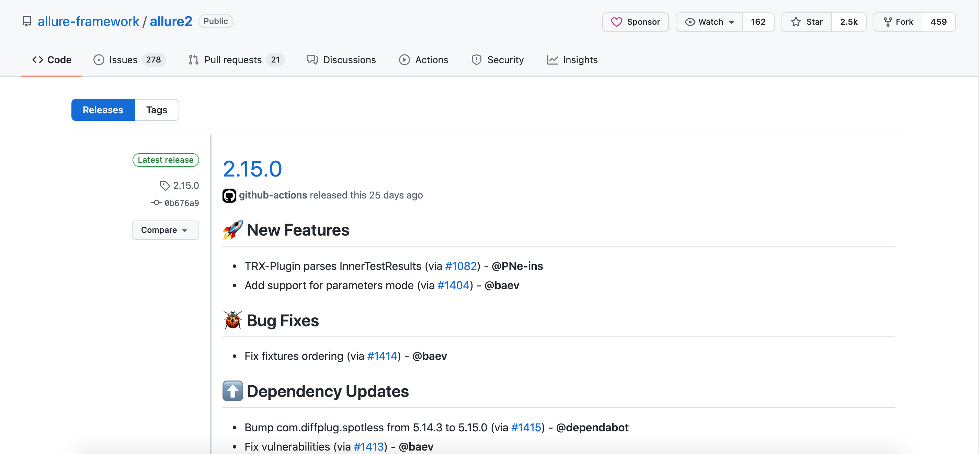Open the Insights tab
The height and width of the screenshot is (454, 980).
point(572,60)
